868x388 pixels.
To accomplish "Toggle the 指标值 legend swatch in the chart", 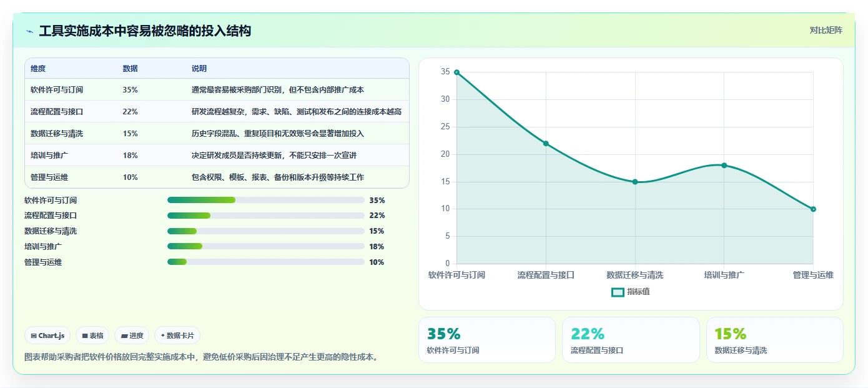I will click(x=618, y=292).
